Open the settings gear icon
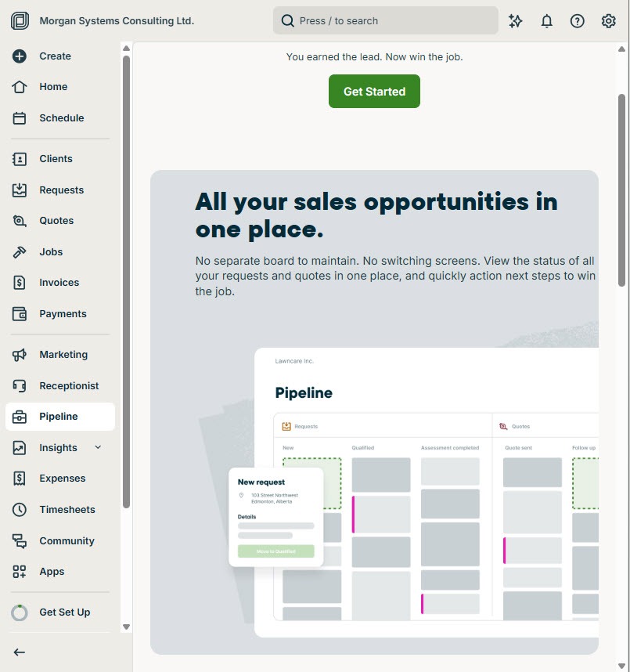Screen dimensions: 630x672 click(x=609, y=20)
